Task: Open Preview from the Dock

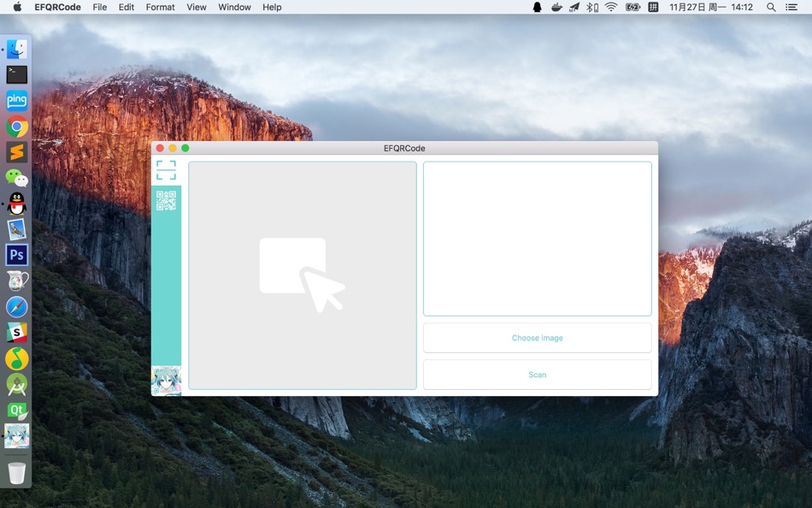Action: (x=16, y=230)
